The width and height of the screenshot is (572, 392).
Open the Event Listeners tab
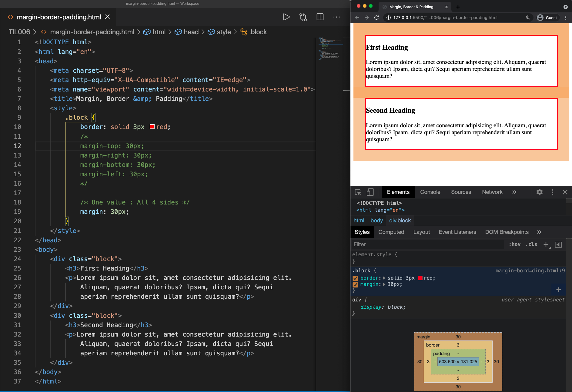click(x=457, y=232)
